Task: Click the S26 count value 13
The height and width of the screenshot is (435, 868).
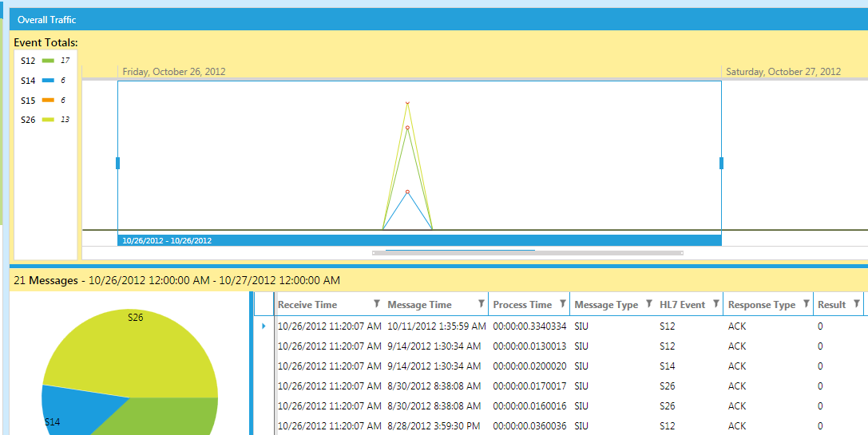Action: 65,120
